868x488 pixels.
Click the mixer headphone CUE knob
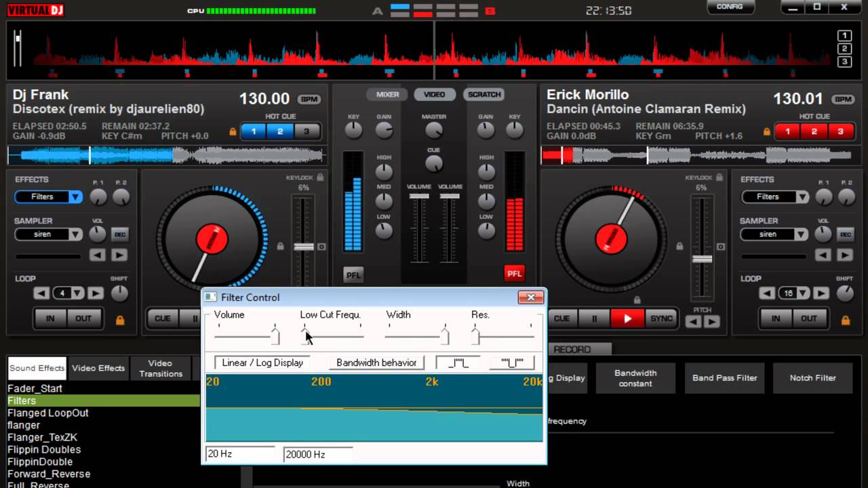click(x=434, y=163)
